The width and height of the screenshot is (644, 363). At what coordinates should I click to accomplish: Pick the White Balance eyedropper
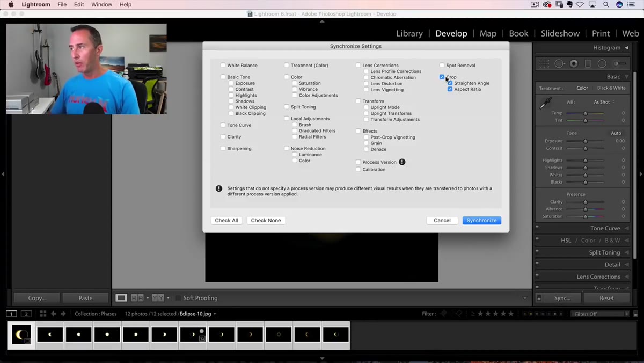(x=545, y=103)
